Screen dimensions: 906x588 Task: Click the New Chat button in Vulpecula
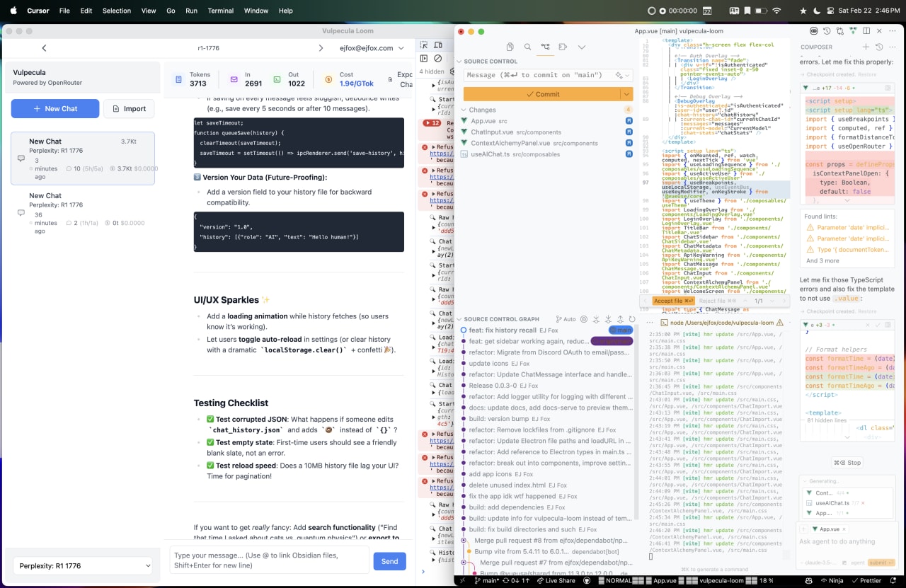[55, 108]
